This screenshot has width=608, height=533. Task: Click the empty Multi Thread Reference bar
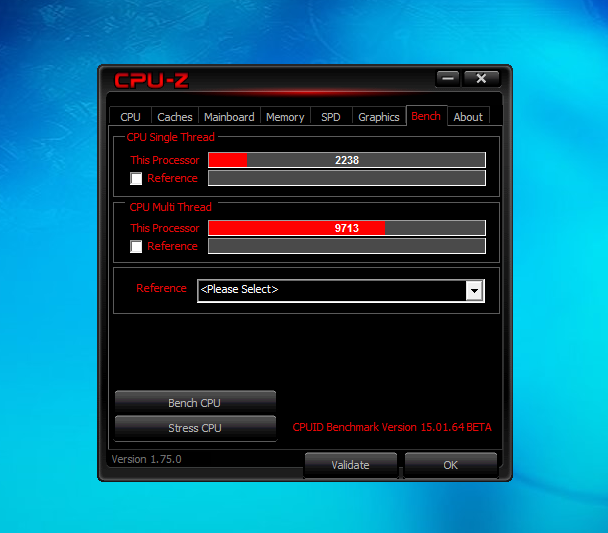(x=347, y=246)
